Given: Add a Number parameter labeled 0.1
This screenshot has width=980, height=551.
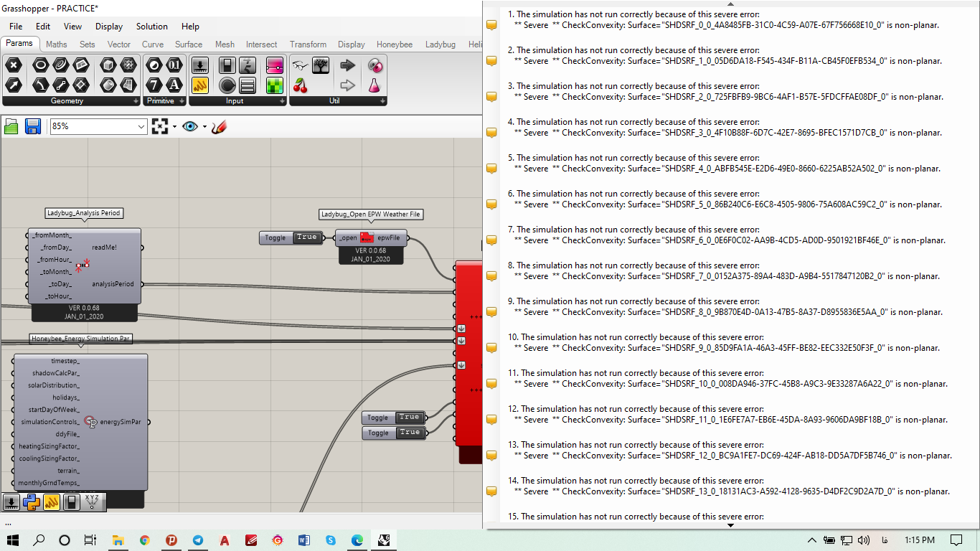Looking at the screenshot, I should click(x=174, y=65).
